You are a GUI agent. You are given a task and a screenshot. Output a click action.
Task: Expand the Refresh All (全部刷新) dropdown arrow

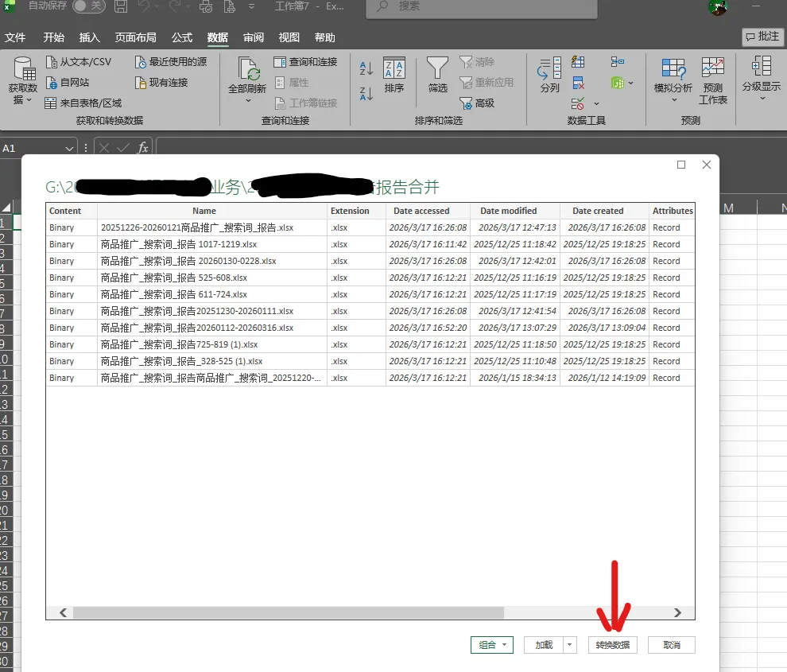coord(248,101)
